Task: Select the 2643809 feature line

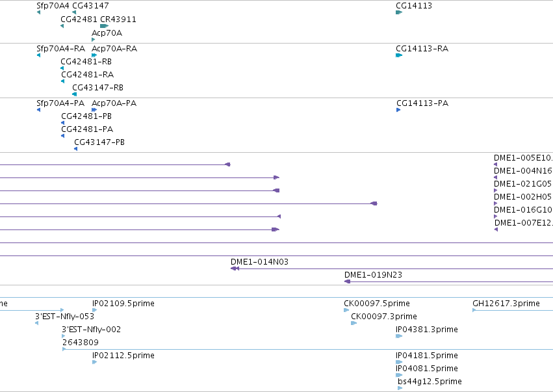Action: pos(307,349)
